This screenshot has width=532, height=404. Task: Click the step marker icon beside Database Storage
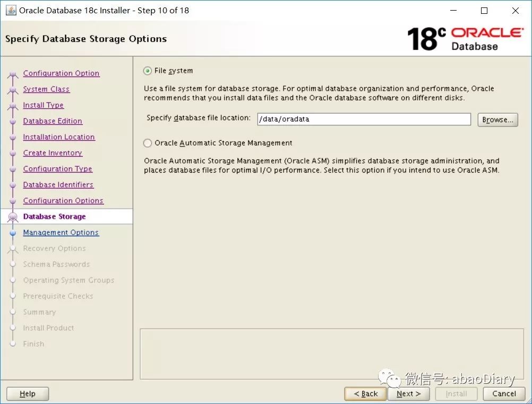click(13, 217)
